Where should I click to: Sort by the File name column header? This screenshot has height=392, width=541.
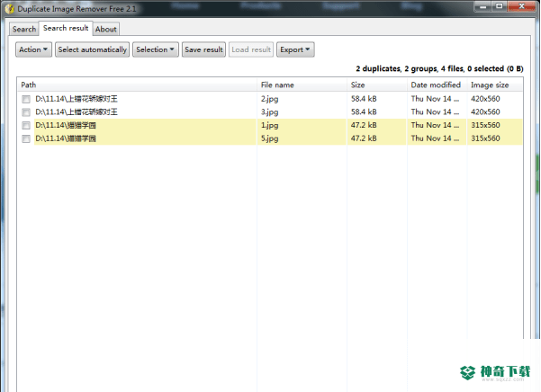click(x=302, y=85)
